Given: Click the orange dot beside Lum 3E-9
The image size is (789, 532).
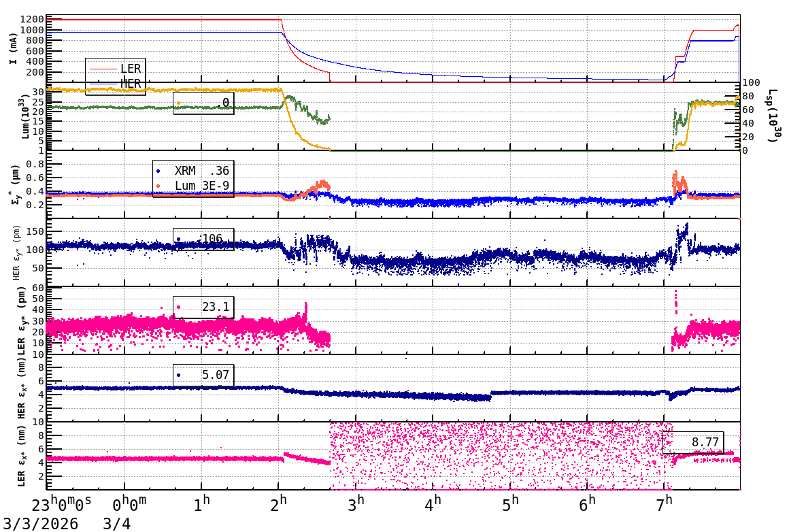Looking at the screenshot, I should pos(158,185).
